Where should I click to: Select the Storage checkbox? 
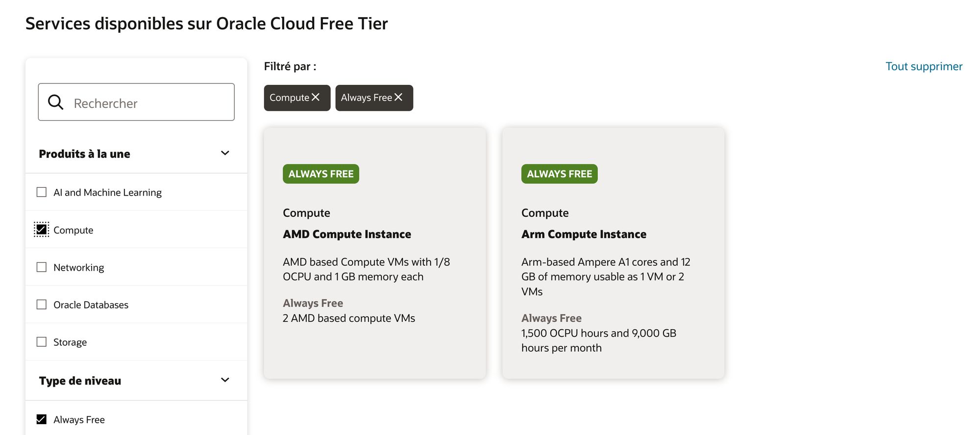click(x=42, y=342)
